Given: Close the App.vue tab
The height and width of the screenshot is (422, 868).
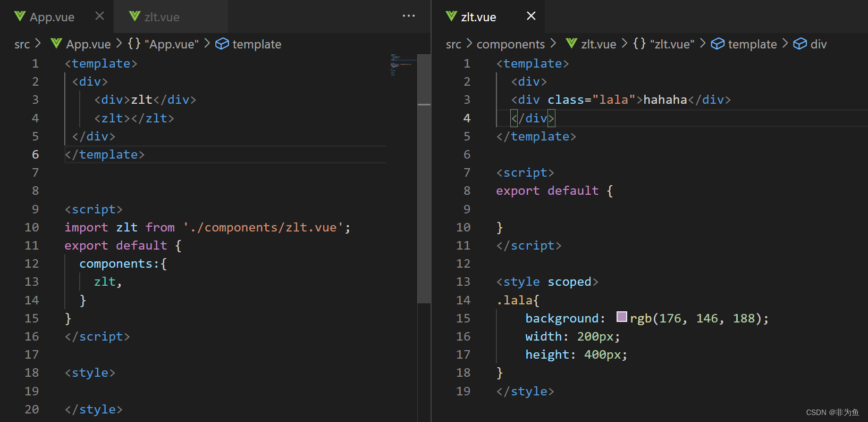Looking at the screenshot, I should pyautogui.click(x=99, y=16).
